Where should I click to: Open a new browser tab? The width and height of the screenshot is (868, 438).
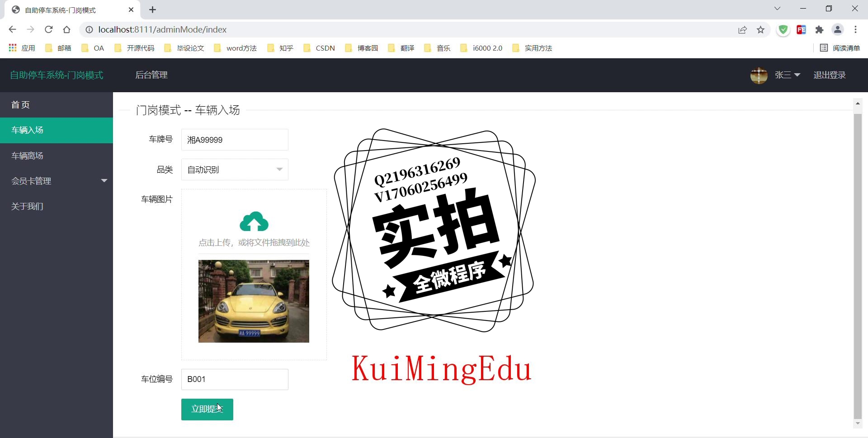153,9
